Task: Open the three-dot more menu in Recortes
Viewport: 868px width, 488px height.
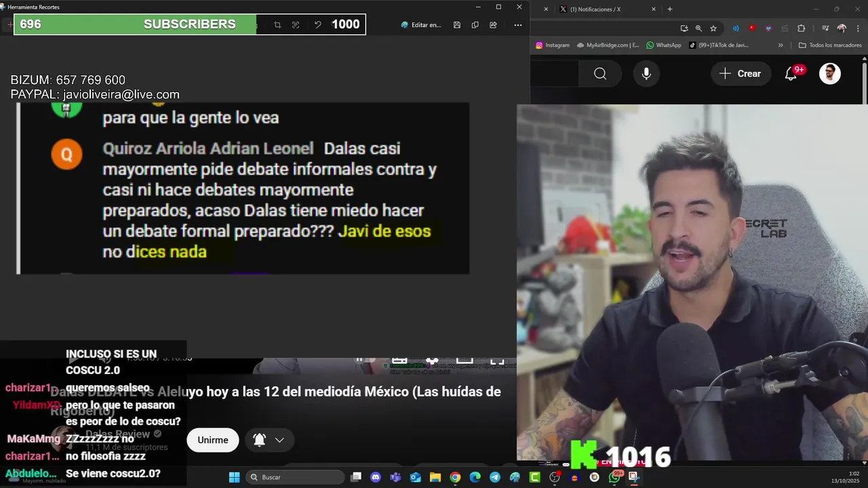Action: point(518,25)
